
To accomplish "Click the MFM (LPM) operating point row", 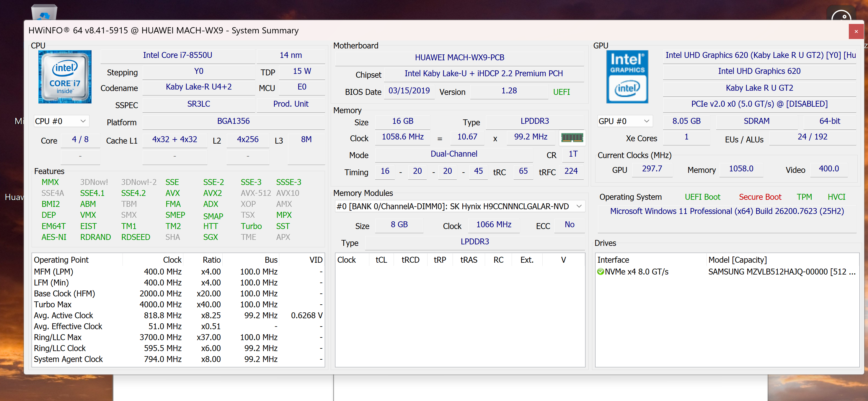I will (x=178, y=272).
